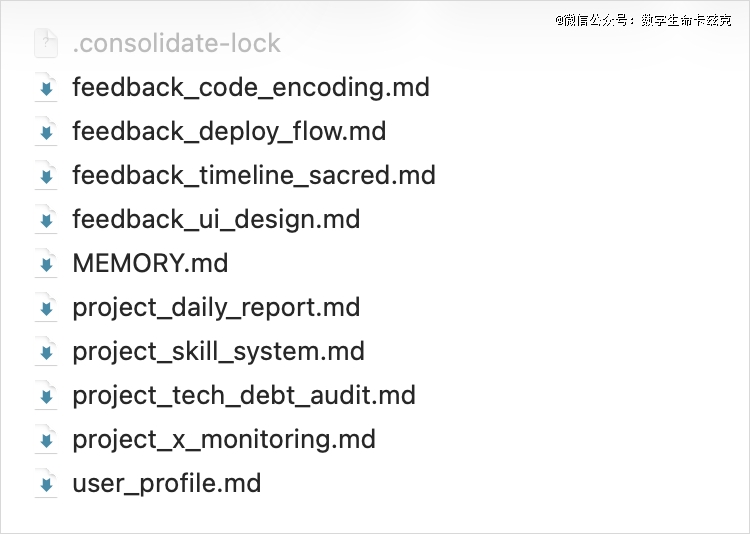Image resolution: width=750 pixels, height=534 pixels.
Task: Select the MEMORY.md file name
Action: tap(150, 264)
